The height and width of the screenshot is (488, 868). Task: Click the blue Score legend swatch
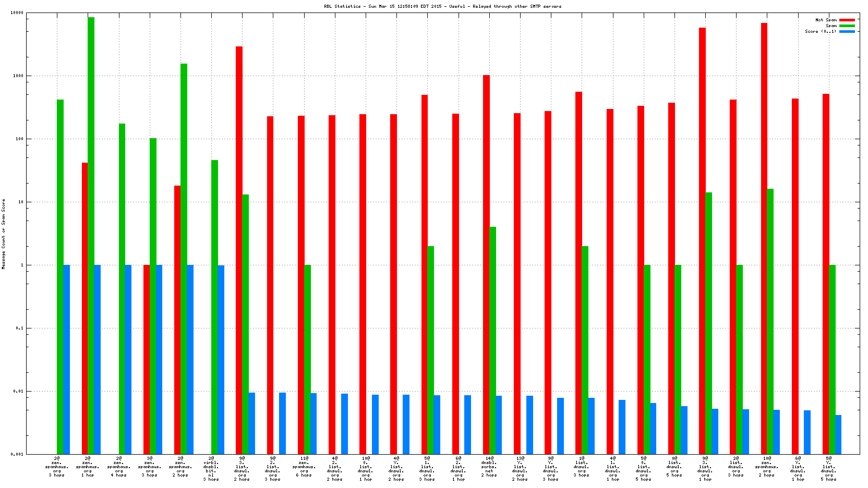click(x=847, y=31)
